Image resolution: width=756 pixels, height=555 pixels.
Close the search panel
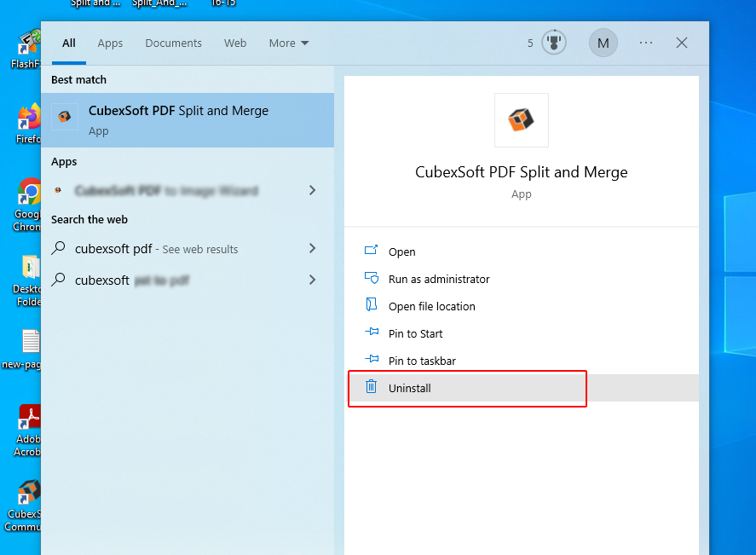(682, 43)
